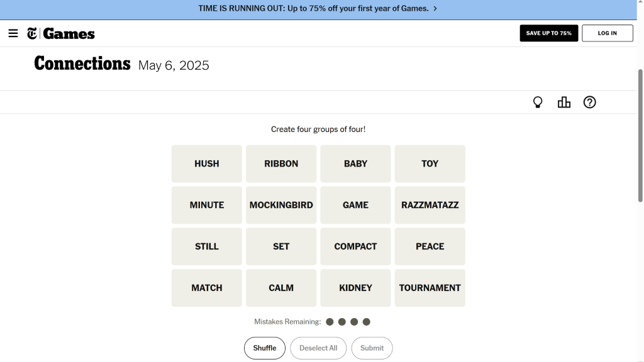
Task: Open the hamburger navigation menu
Action: click(x=13, y=33)
